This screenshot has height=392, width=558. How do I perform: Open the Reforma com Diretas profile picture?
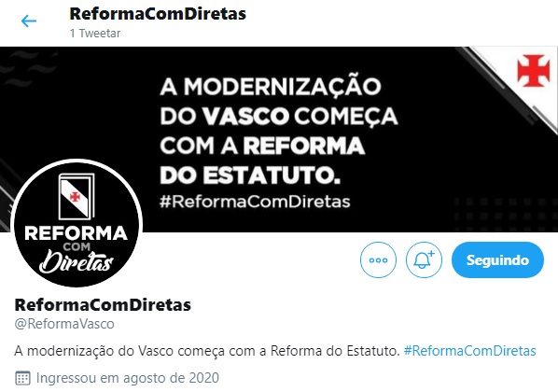[x=77, y=224]
